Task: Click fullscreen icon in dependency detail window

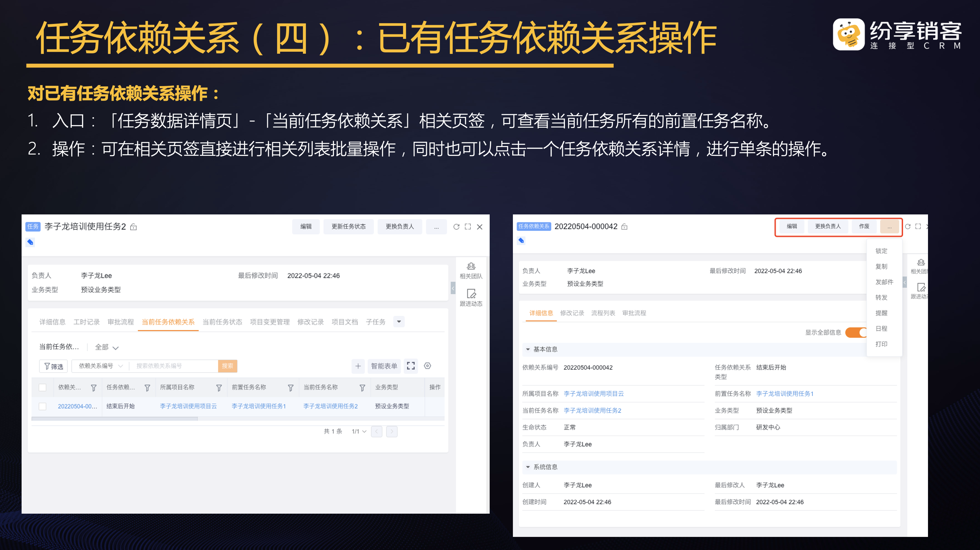Action: [918, 226]
